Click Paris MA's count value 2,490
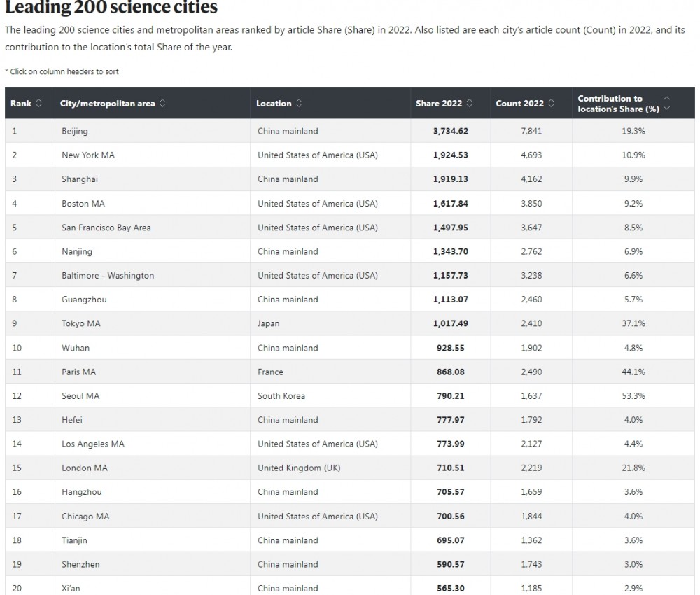The width and height of the screenshot is (700, 595). point(531,372)
